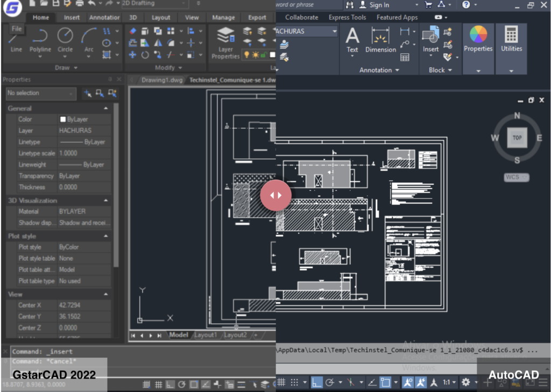Image resolution: width=551 pixels, height=392 pixels.
Task: Click the Mirror tool in Modify panel
Action: [x=158, y=43]
